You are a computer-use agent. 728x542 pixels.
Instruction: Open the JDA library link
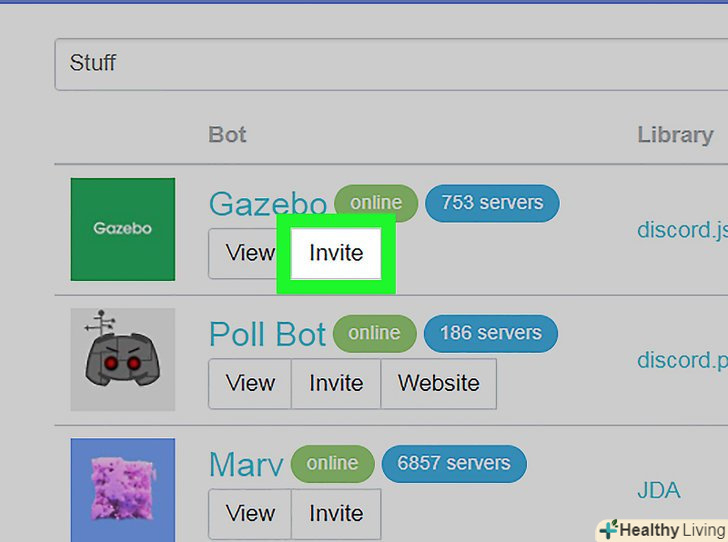click(659, 490)
